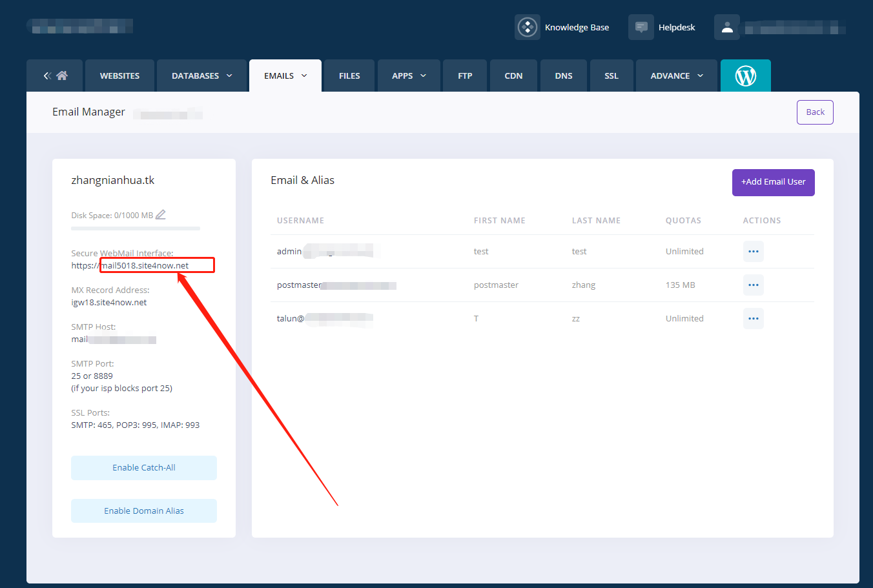Go to the DNS tab
This screenshot has width=873, height=588.
pyautogui.click(x=563, y=76)
